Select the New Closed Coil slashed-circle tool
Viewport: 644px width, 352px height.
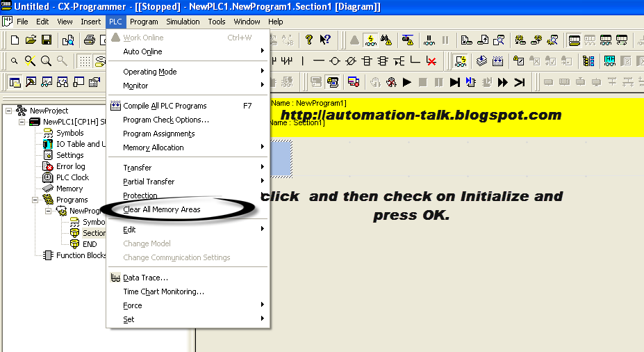tap(350, 61)
